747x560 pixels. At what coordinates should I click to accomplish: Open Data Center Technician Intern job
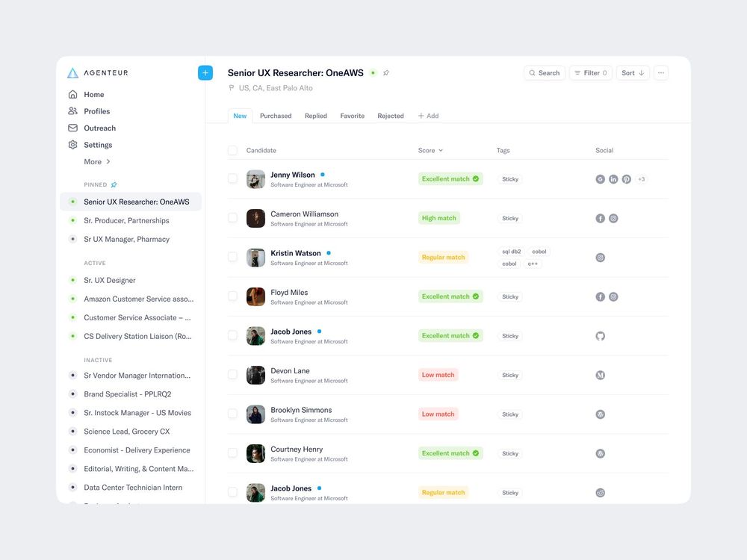pos(131,487)
